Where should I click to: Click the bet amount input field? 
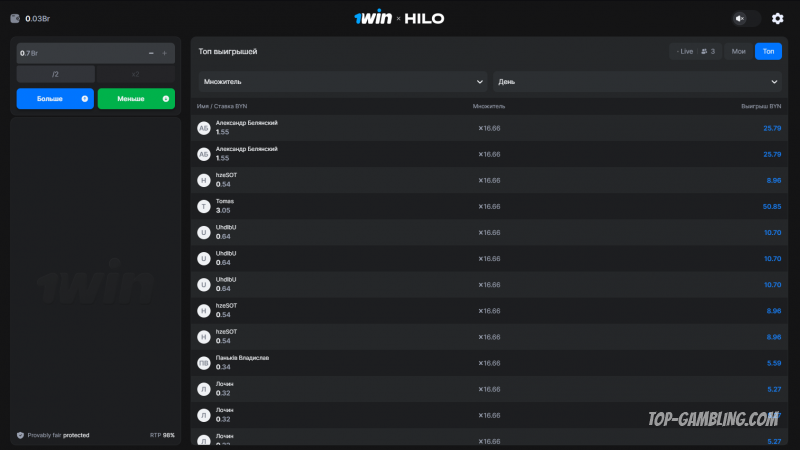pos(82,53)
